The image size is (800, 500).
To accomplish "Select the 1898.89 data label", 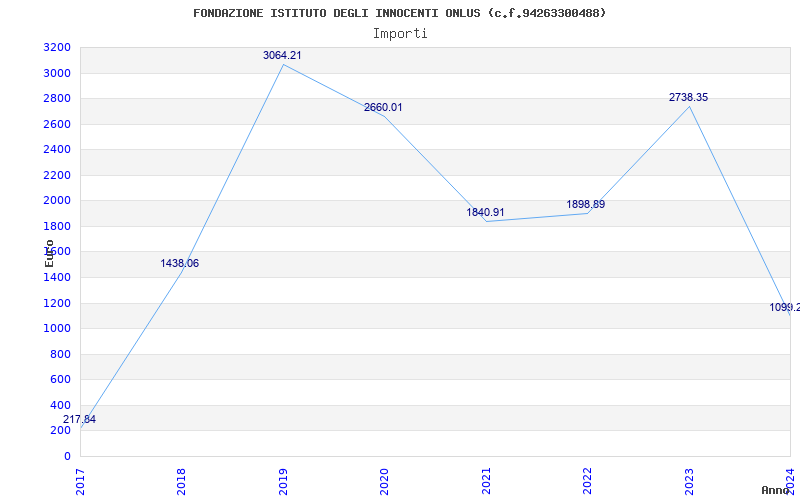I will (586, 204).
